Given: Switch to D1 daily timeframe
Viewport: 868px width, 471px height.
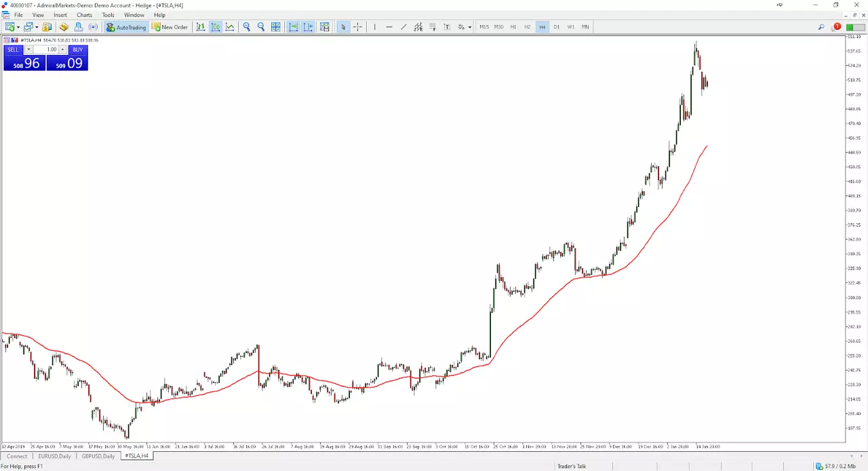Looking at the screenshot, I should coord(557,27).
